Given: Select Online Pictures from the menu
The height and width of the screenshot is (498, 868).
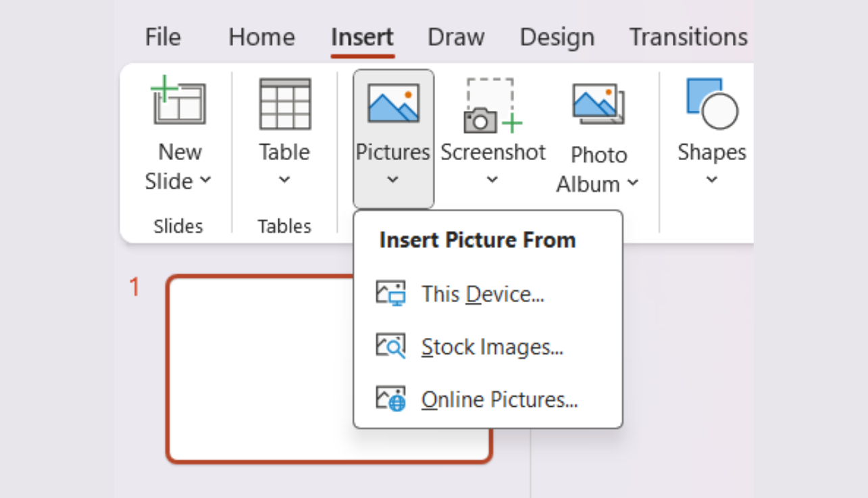Looking at the screenshot, I should click(x=500, y=399).
